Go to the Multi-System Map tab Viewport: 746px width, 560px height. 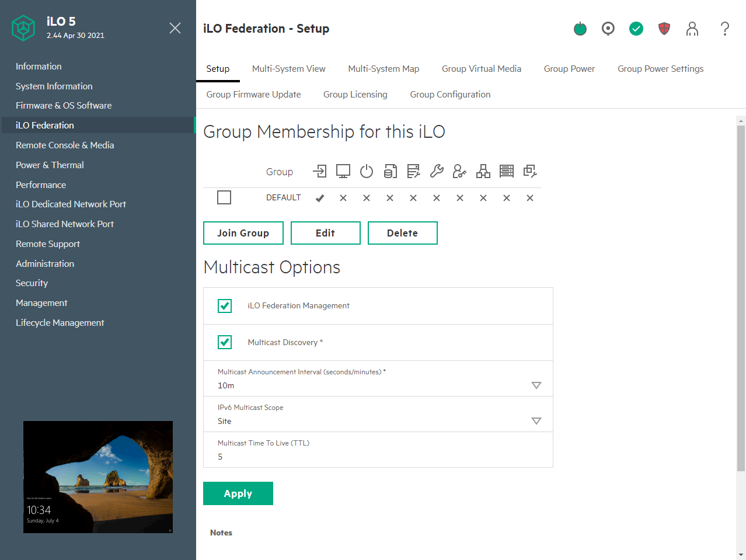point(384,69)
